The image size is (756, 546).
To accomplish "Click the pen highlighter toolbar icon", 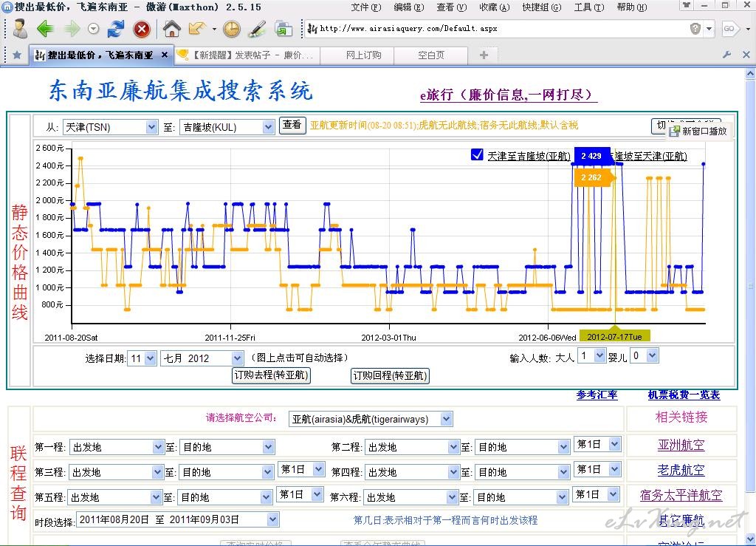I will coord(257,29).
